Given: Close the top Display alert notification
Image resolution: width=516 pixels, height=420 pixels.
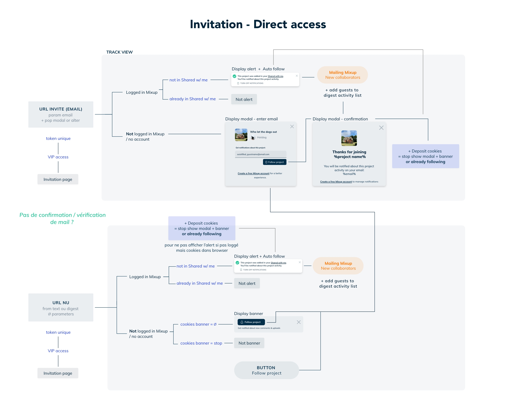Looking at the screenshot, I should [297, 76].
